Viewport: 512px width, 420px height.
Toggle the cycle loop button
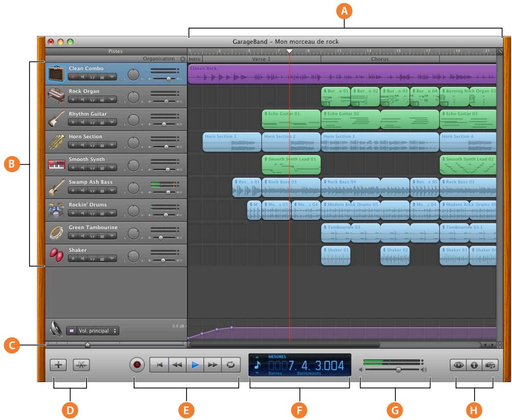[231, 365]
